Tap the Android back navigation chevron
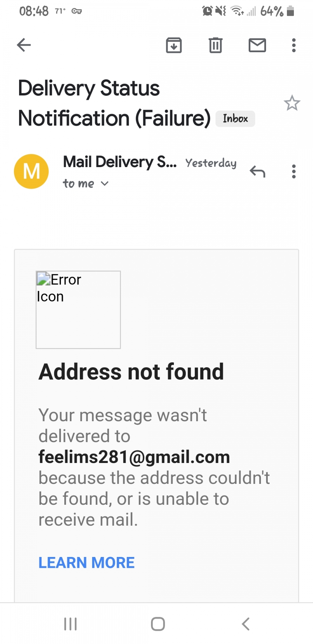 (x=246, y=624)
